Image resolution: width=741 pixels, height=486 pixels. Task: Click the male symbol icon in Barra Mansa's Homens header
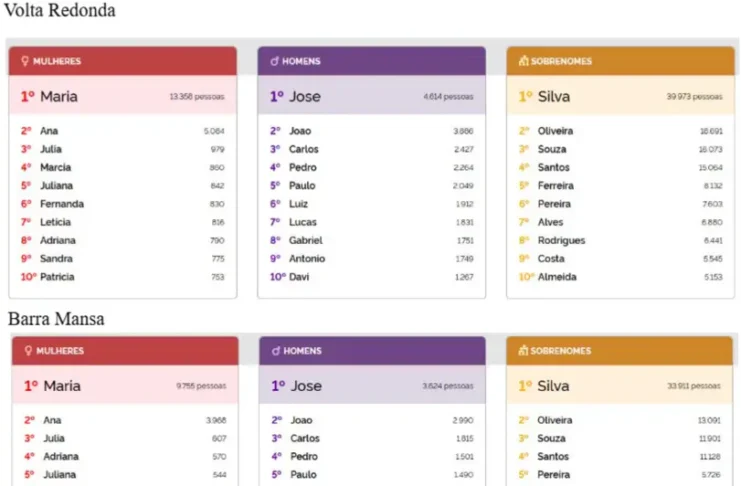click(x=274, y=351)
